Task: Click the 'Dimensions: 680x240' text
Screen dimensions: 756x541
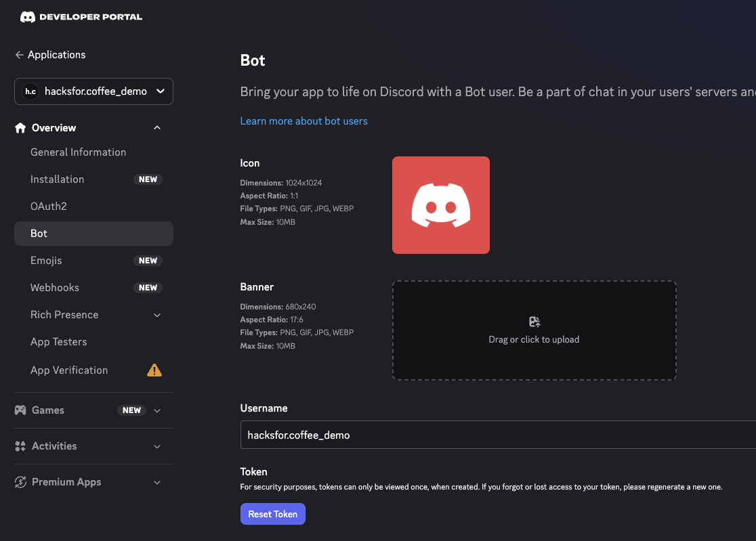Action: [278, 307]
